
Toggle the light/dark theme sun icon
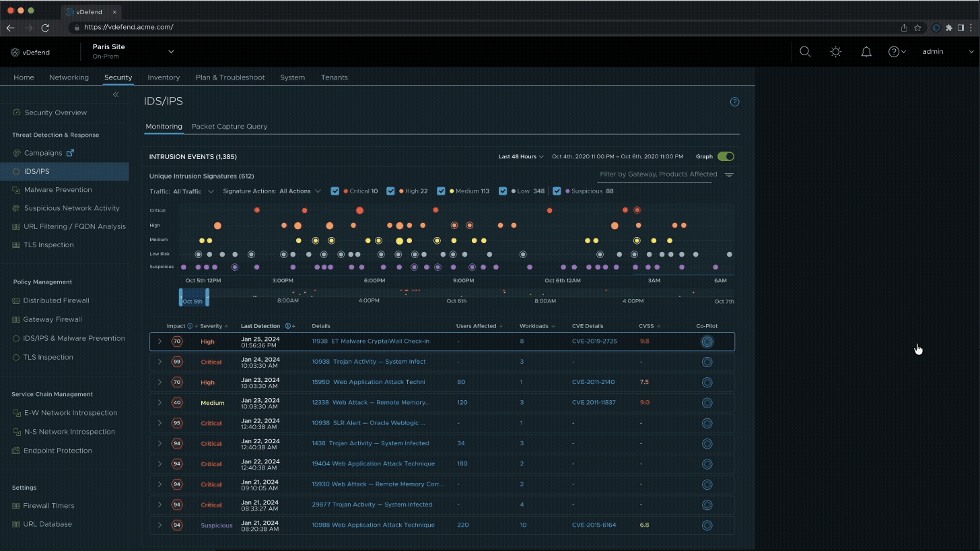(x=836, y=52)
